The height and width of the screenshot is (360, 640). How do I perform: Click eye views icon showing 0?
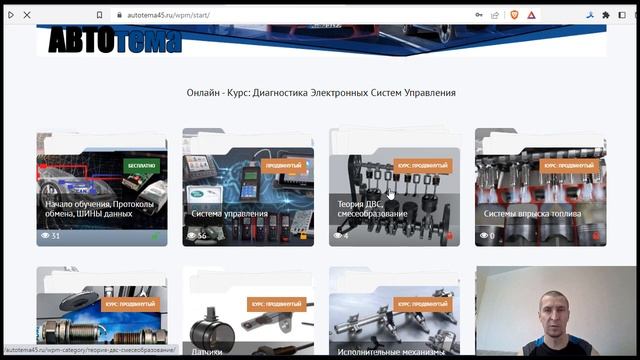tap(484, 236)
